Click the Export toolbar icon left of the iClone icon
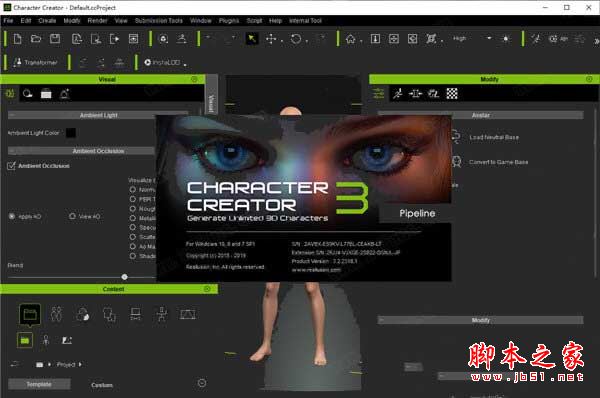The image size is (600, 398). [96, 39]
